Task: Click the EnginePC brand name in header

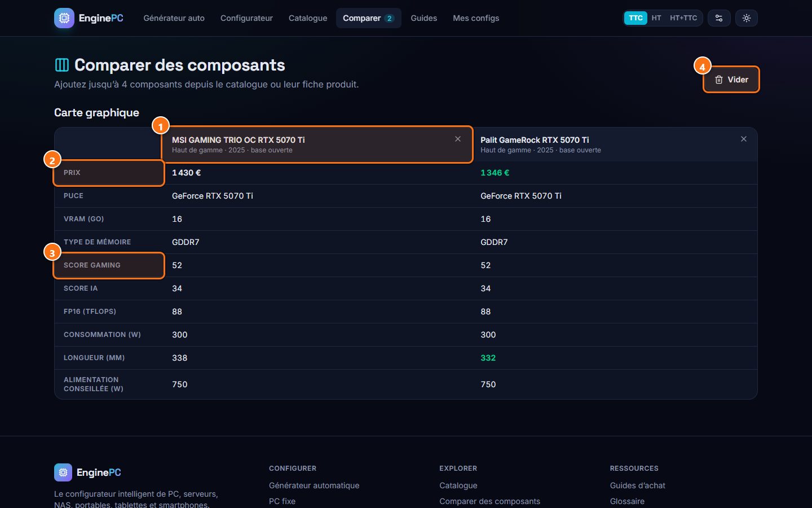Action: (x=101, y=18)
